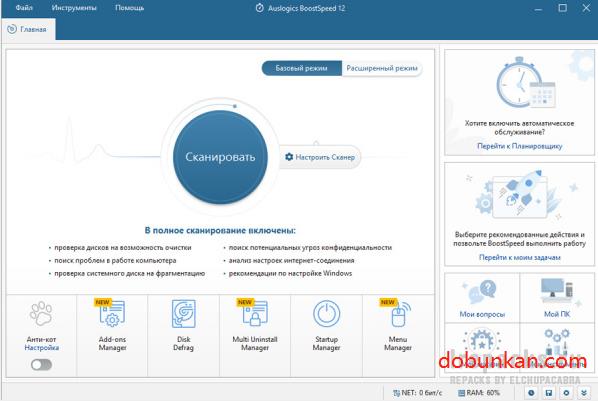Click 'В полное сканирование включены:' heading
Viewport: 598px width, 401px height.
220,230
